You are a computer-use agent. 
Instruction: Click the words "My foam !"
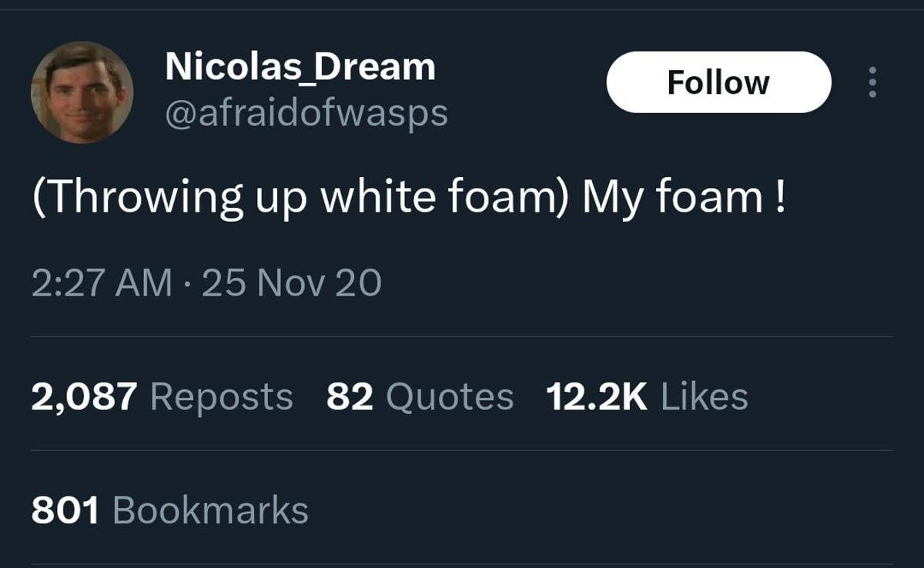(x=684, y=196)
